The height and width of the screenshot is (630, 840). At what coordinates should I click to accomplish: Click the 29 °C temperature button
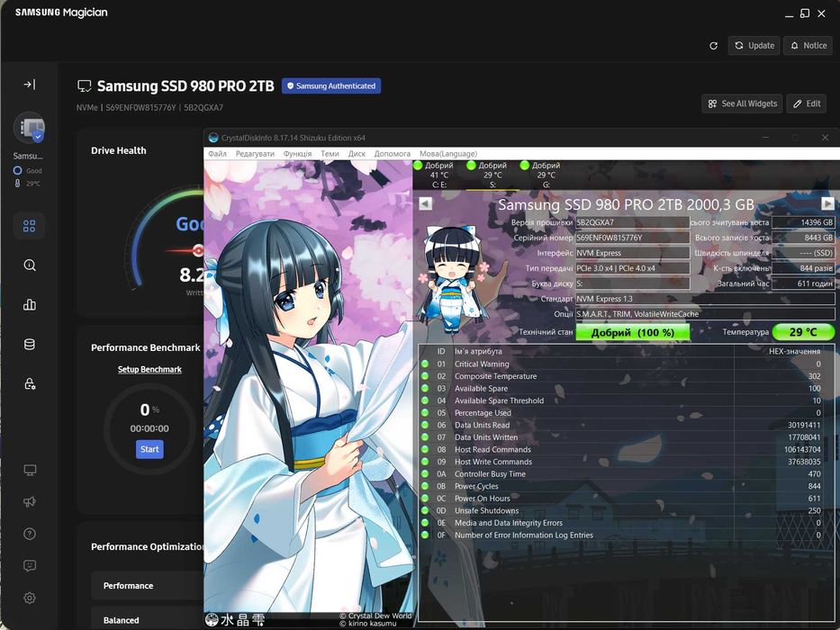coord(804,332)
